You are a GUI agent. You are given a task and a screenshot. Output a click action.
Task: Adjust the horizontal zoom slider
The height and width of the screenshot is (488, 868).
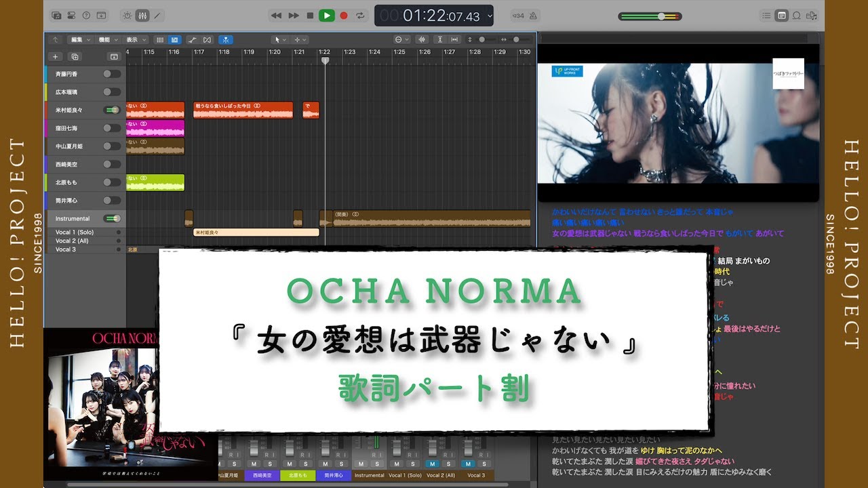[519, 40]
